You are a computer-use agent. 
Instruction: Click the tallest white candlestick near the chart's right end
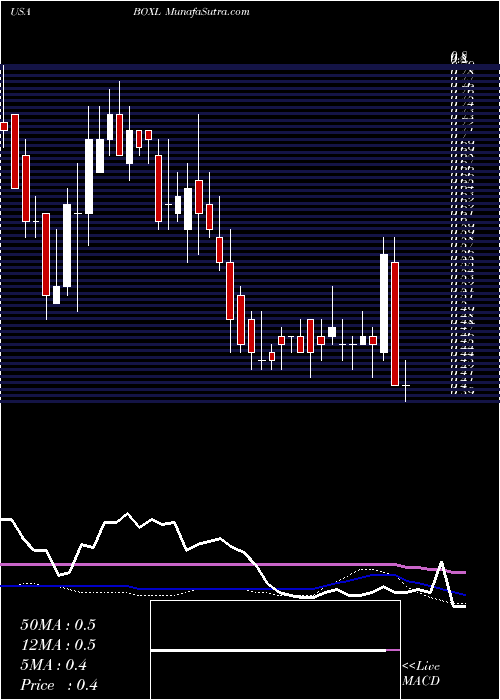coord(384,303)
